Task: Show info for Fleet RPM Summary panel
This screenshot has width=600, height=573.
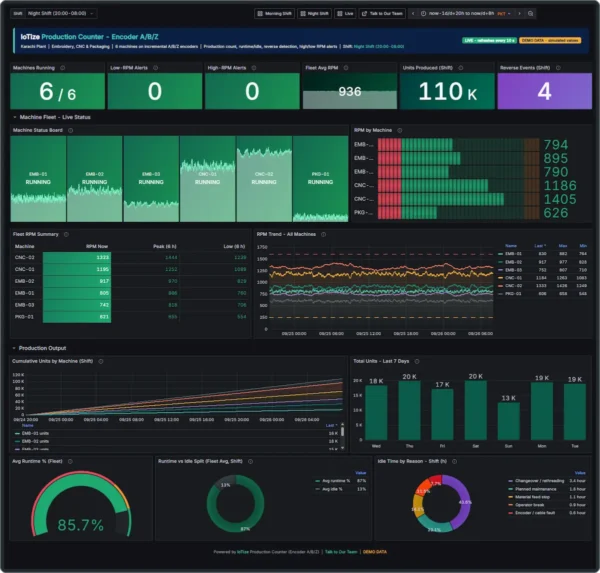Action: coord(66,234)
